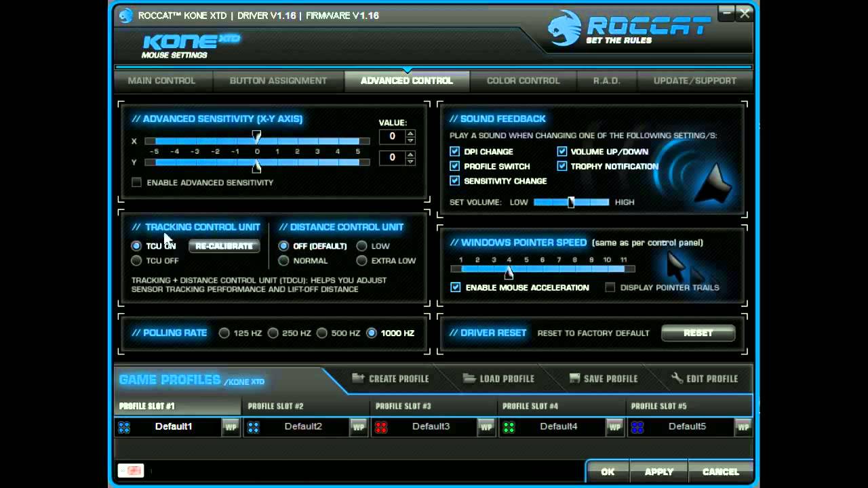Click the WP button of Default1

[x=231, y=427]
